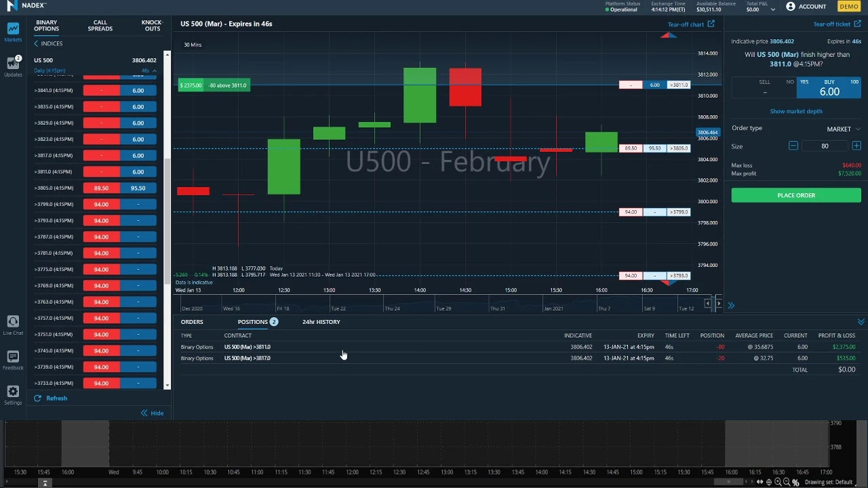
Task: Collapse the positions panel with the chevron
Action: click(861, 322)
